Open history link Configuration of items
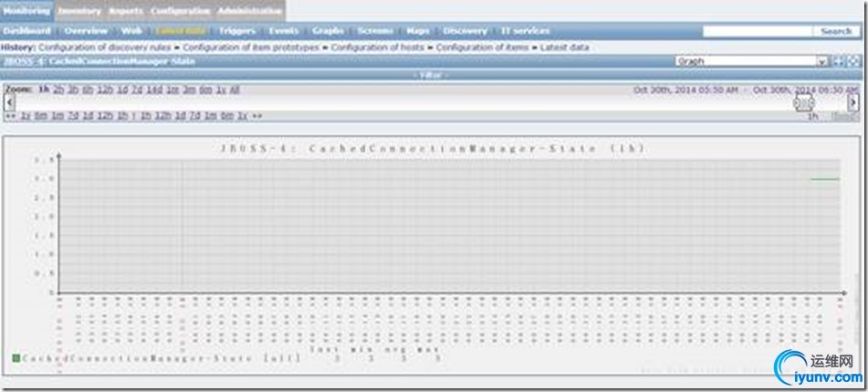This screenshot has height=392, width=868. 482,48
